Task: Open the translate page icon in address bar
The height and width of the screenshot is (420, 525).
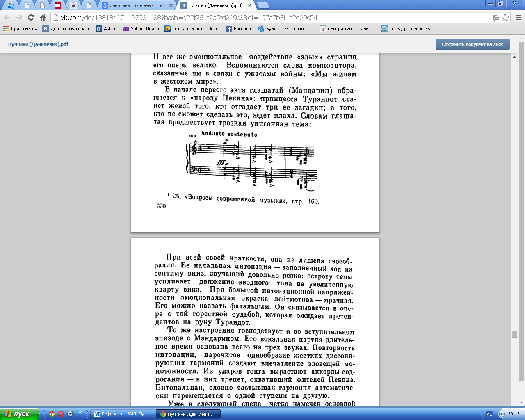Action: click(x=496, y=17)
